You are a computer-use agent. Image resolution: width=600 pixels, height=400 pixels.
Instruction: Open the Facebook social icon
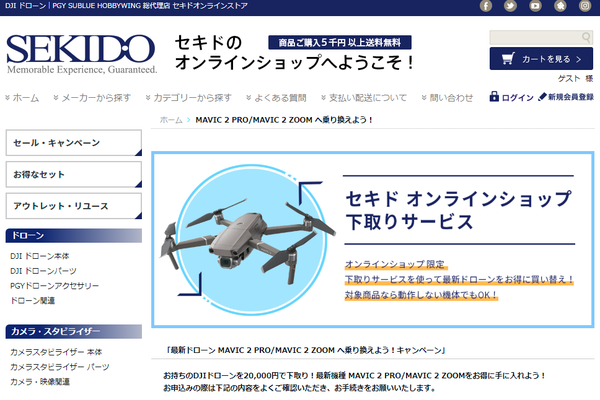(486, 6)
